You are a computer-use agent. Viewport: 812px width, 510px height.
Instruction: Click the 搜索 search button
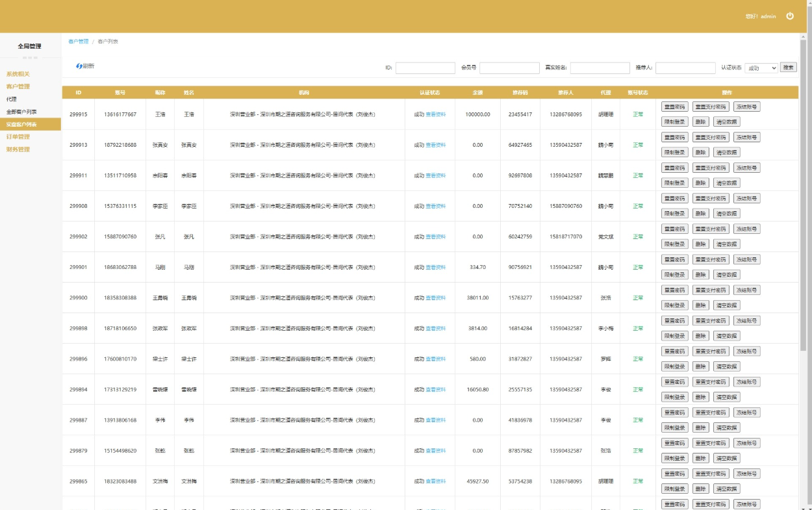[788, 68]
